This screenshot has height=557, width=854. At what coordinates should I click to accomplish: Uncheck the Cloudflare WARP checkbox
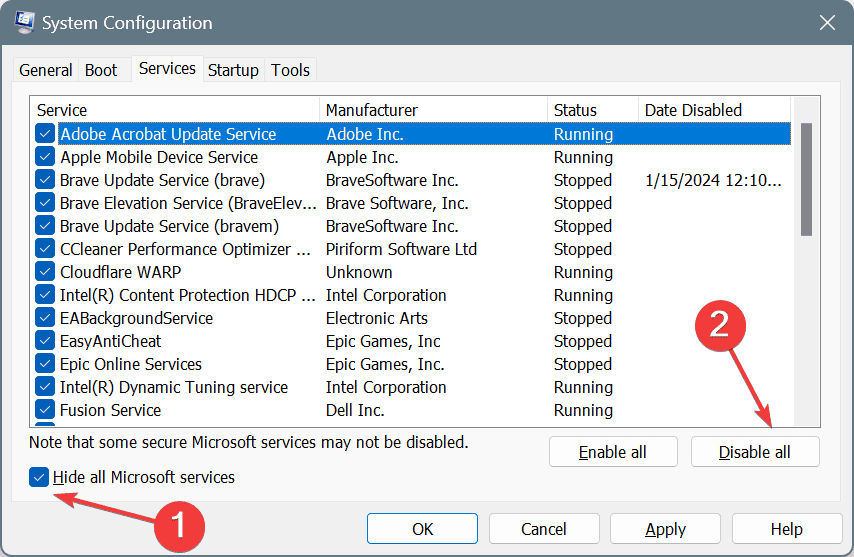pyautogui.click(x=45, y=272)
